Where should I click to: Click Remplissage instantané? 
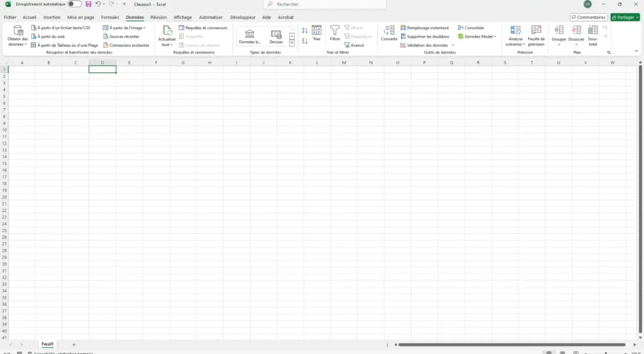(425, 28)
